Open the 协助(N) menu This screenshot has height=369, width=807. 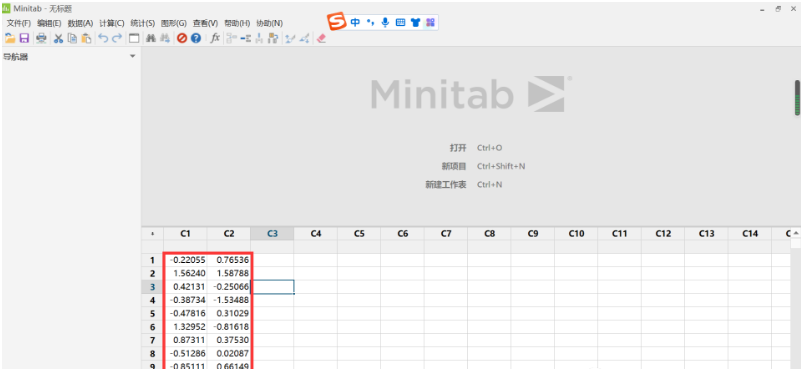[269, 23]
